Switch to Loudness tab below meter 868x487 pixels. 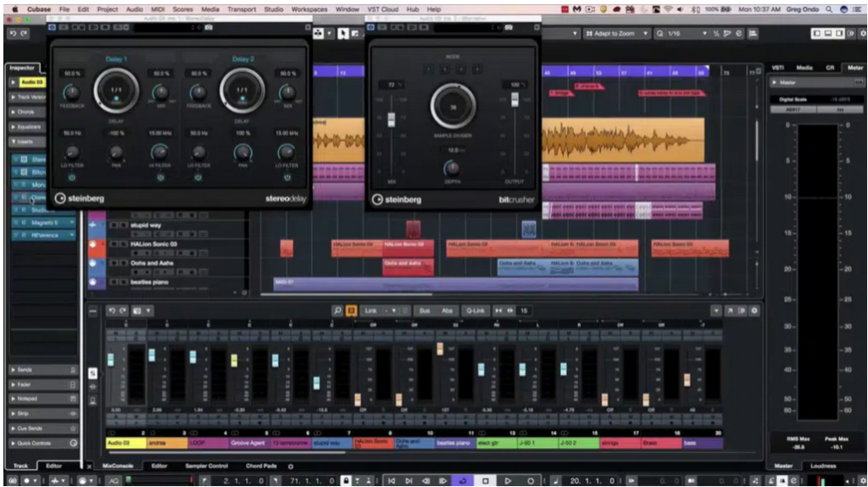tap(823, 467)
